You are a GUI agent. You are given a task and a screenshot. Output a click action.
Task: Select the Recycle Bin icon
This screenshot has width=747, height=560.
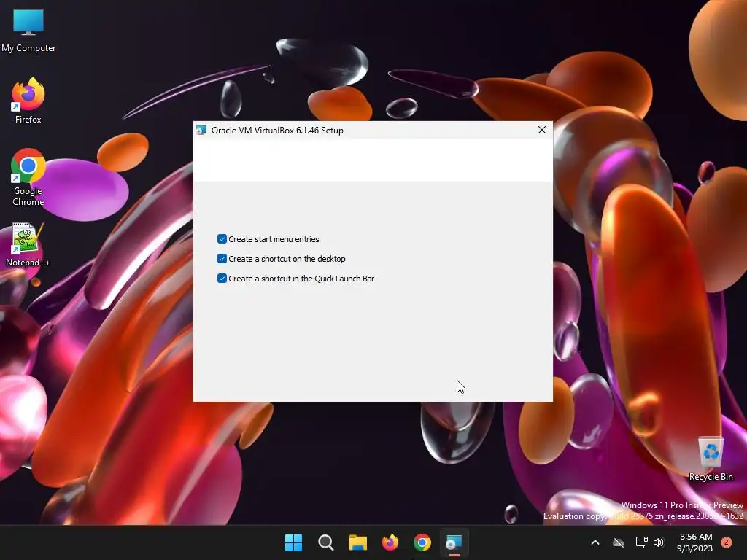pos(711,459)
